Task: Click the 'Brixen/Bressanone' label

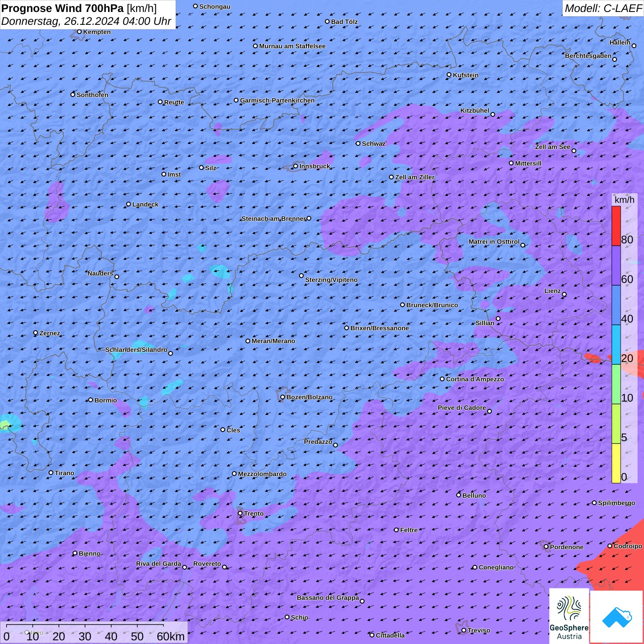Action: 379,328
